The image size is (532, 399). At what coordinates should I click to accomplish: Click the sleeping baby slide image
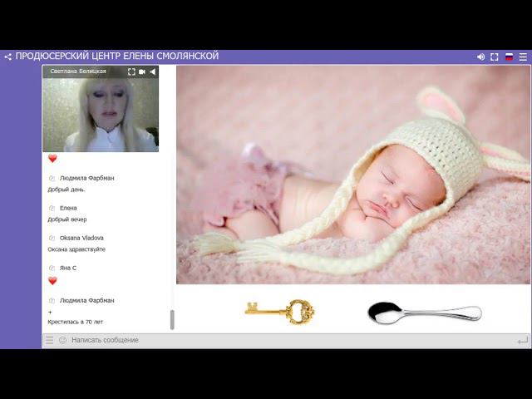click(352, 175)
